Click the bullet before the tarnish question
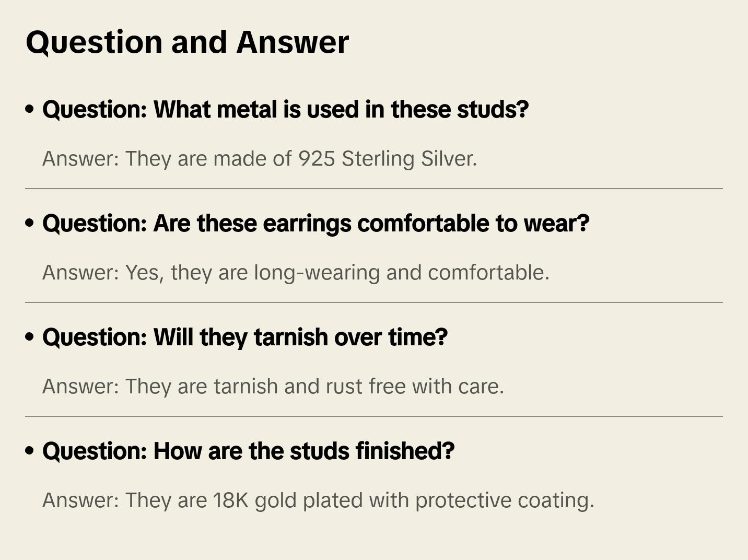The image size is (748, 560). (30, 337)
